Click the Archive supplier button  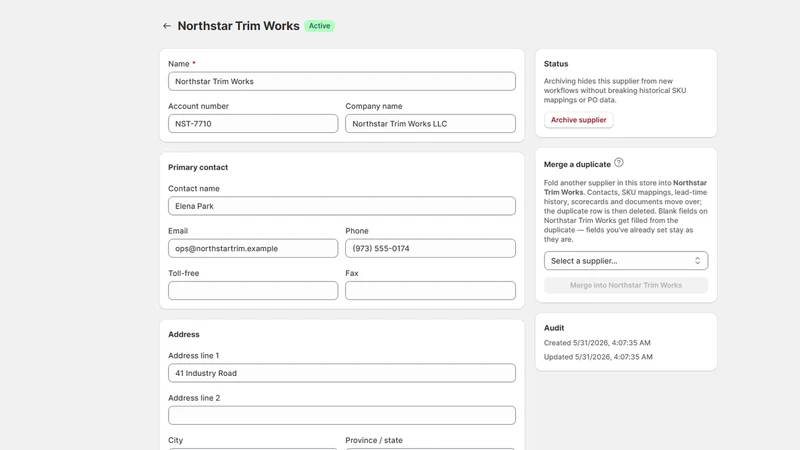point(578,120)
